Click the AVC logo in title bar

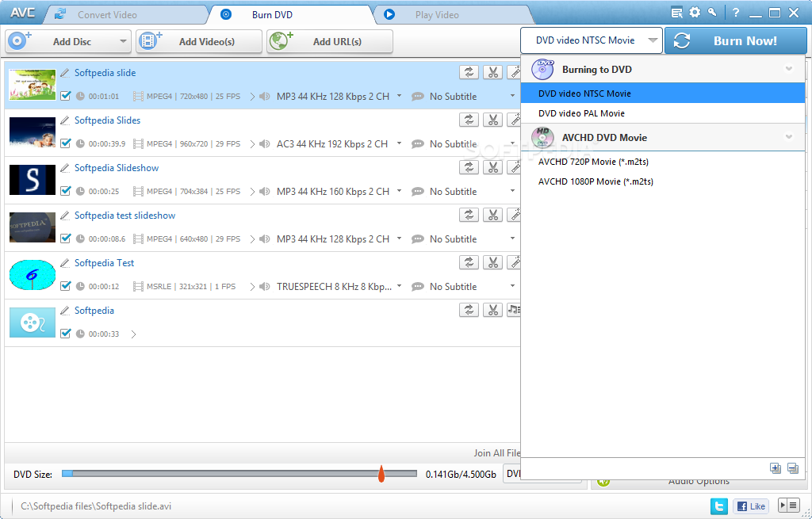(x=23, y=13)
